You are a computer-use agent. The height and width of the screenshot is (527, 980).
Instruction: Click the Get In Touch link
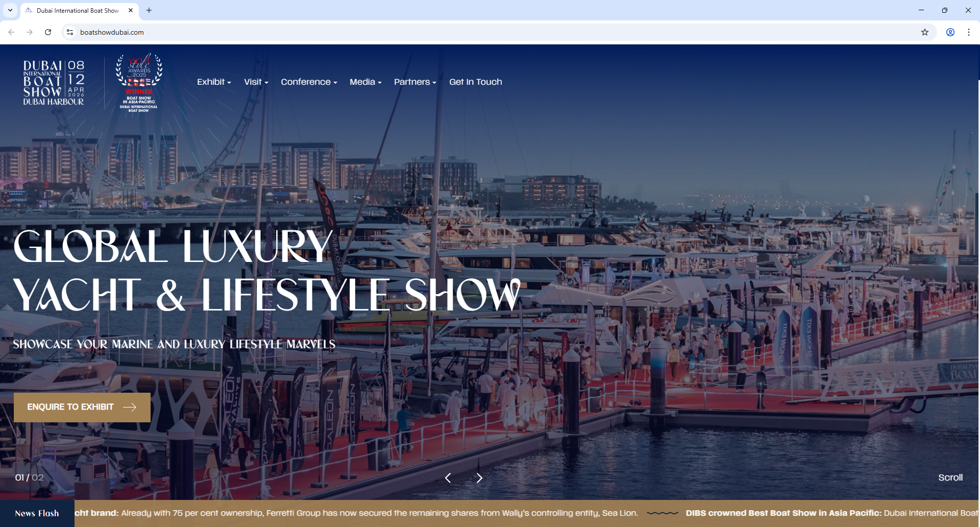click(x=475, y=82)
